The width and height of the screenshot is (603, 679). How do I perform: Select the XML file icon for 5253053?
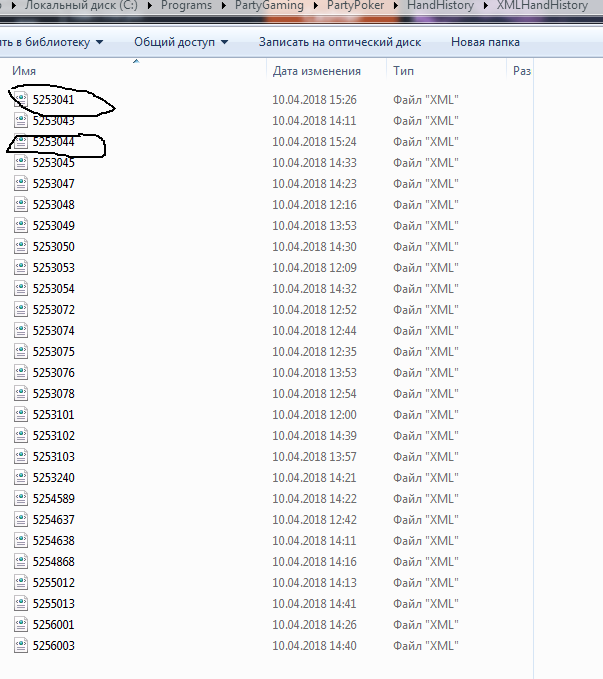point(21,268)
